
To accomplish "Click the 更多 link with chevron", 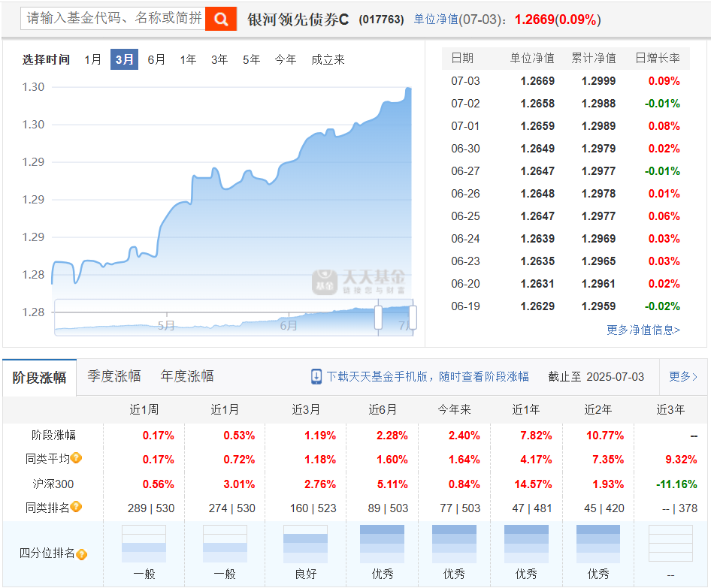I will pos(683,376).
